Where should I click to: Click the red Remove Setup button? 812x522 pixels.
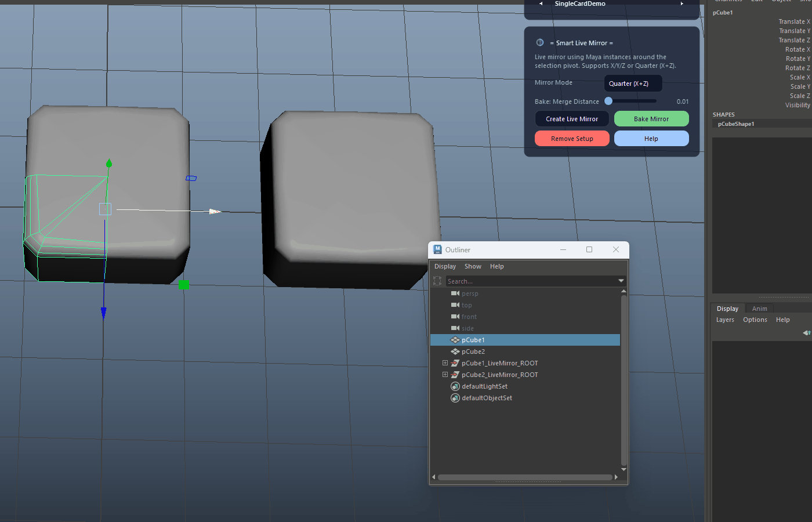572,139
